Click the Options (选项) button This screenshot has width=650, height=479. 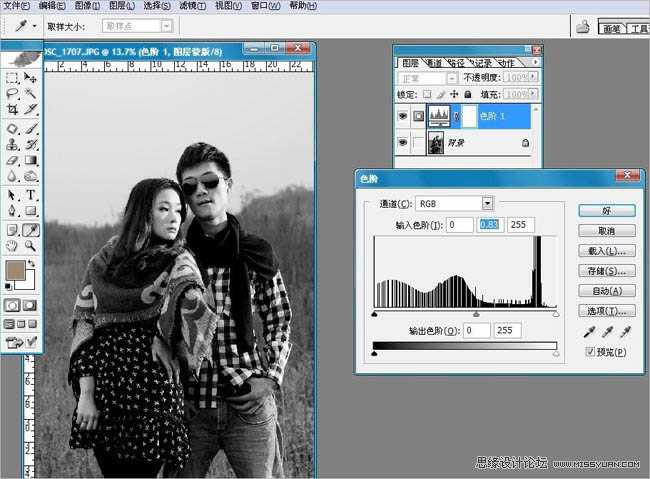(x=607, y=311)
